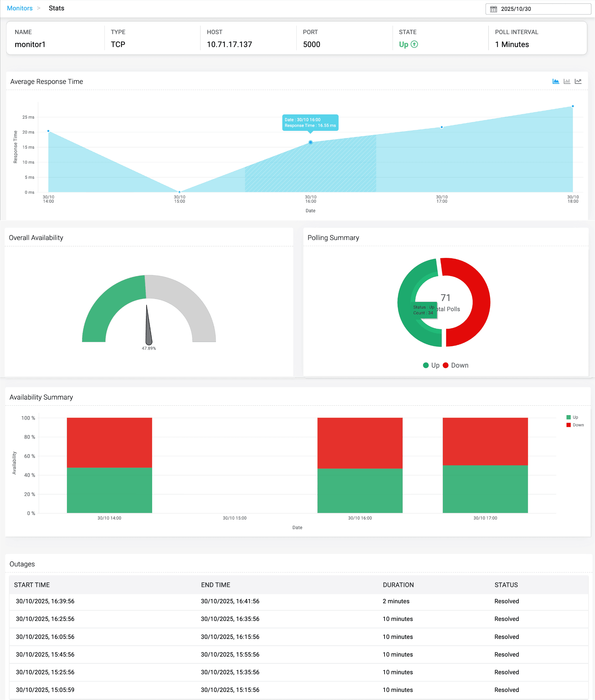Select the Stats breadcrumb item
The width and height of the screenshot is (595, 700).
56,8
